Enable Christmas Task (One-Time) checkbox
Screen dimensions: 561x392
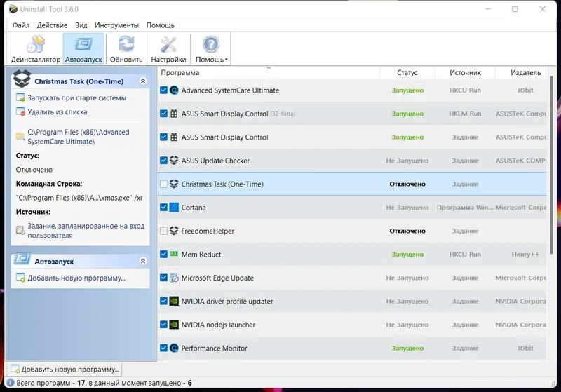[x=163, y=184]
